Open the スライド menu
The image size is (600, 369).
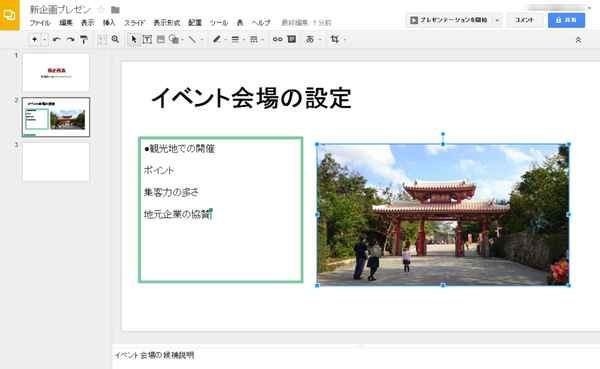tap(134, 23)
